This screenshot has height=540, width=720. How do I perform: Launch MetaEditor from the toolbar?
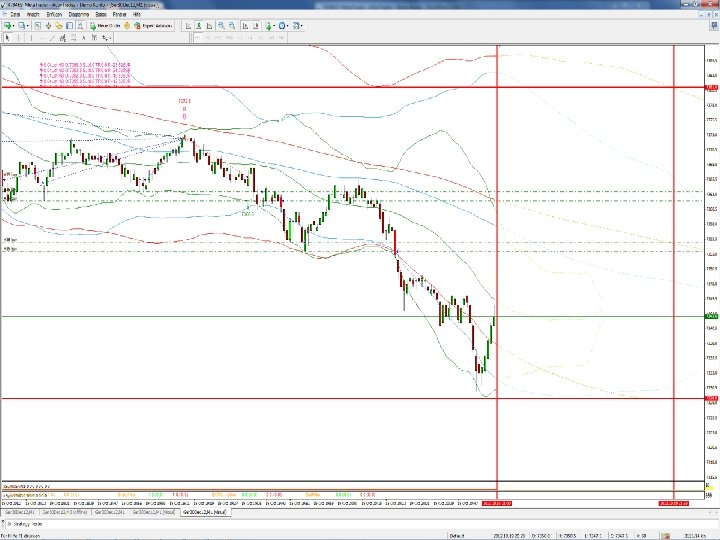point(127,26)
